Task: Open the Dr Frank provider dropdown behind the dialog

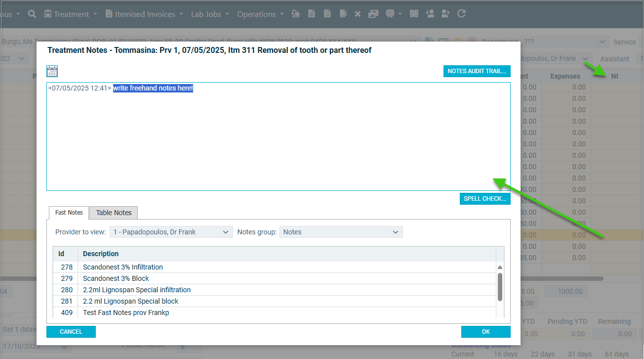Action: click(x=557, y=58)
